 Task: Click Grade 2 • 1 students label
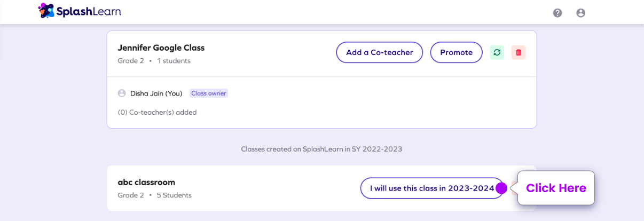pos(154,61)
